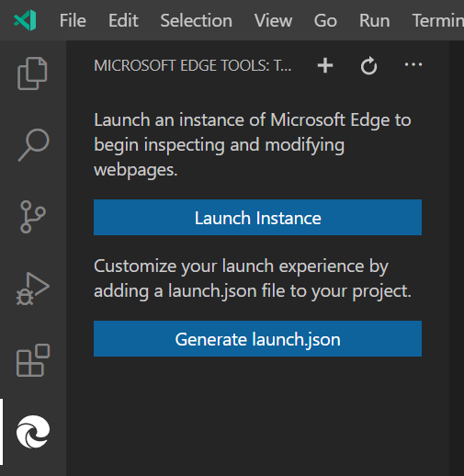The width and height of the screenshot is (464, 476).
Task: Open the Explorer view in the activity bar
Action: (x=32, y=74)
